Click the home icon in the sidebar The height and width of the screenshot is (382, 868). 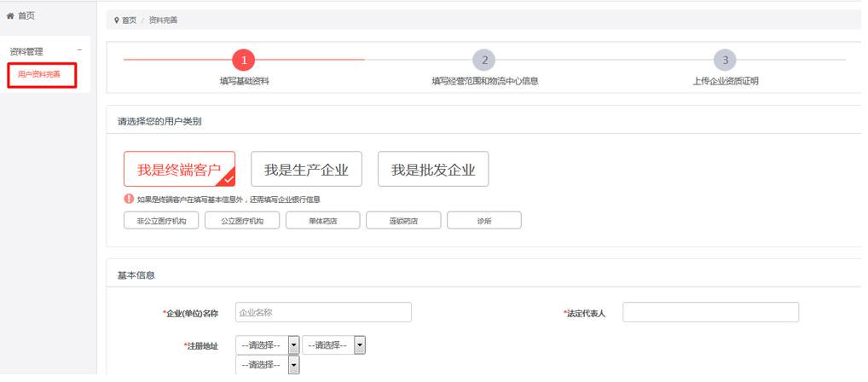10,16
